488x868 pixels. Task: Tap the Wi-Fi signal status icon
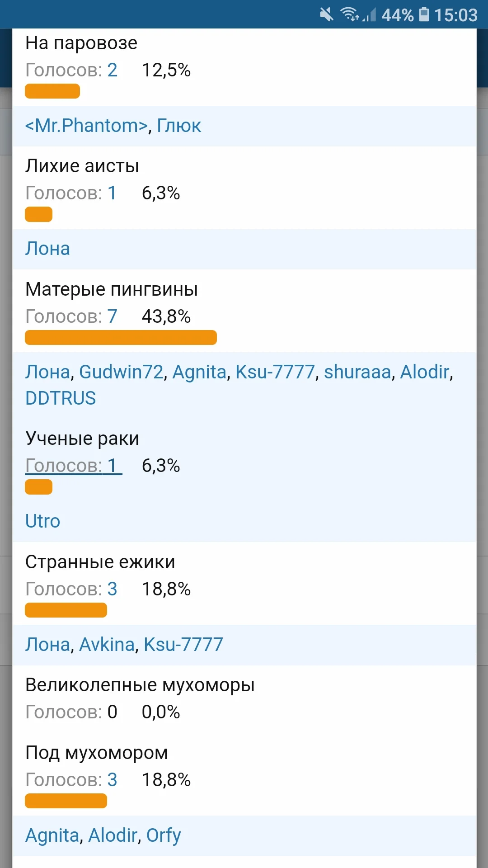350,14
